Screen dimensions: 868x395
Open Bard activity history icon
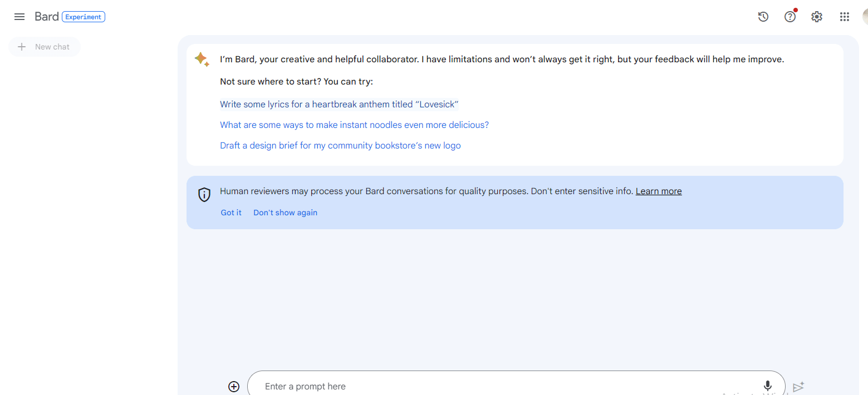click(763, 17)
